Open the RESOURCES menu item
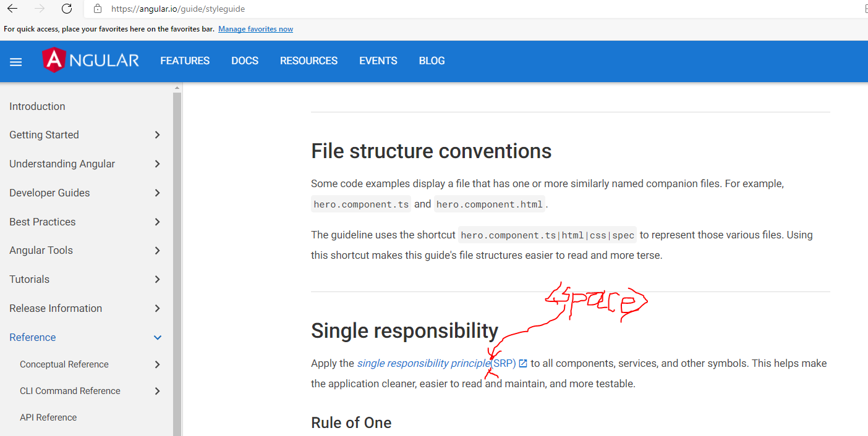This screenshot has width=868, height=436. click(x=308, y=61)
